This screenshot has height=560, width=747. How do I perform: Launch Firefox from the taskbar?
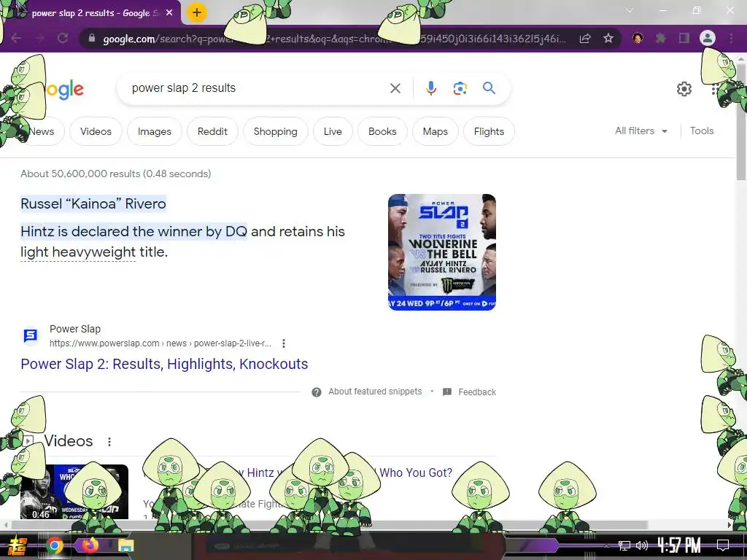click(x=90, y=545)
